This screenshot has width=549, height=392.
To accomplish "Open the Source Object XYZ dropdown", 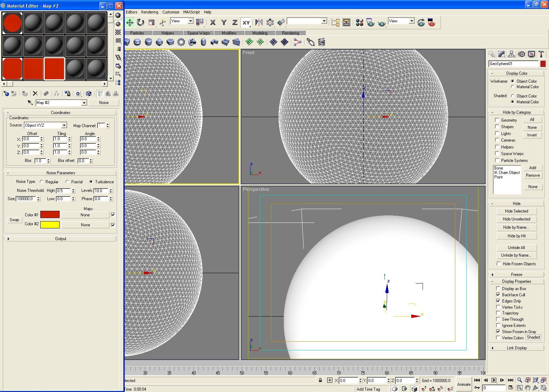I will pos(64,125).
